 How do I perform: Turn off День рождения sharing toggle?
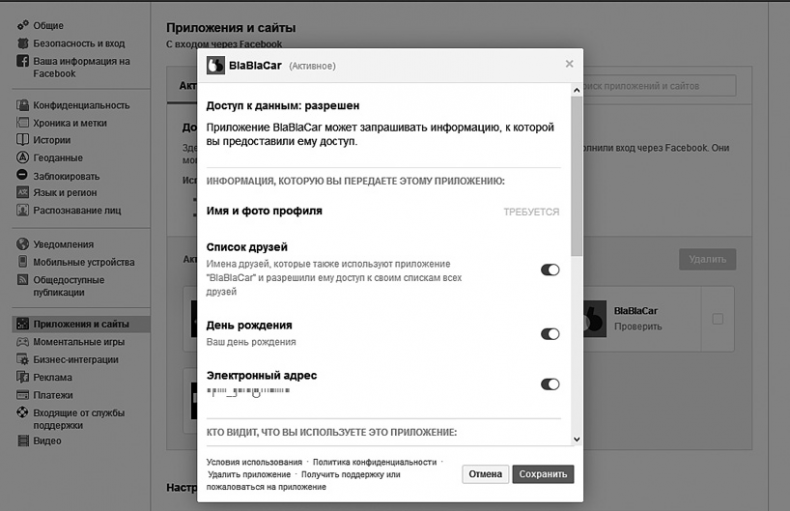[x=550, y=334]
